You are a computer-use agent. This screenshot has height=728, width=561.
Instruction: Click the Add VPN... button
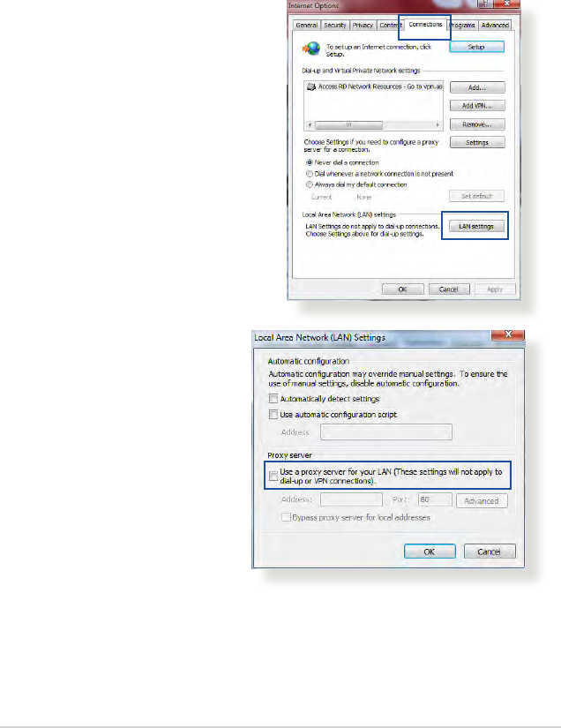(477, 106)
